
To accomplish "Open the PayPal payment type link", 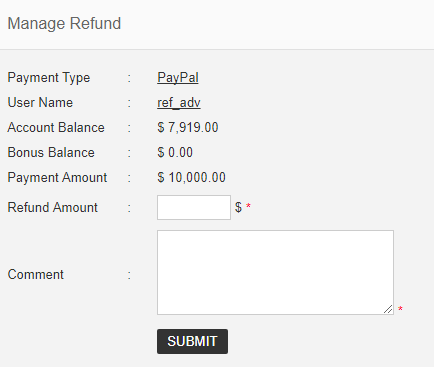I will pos(178,78).
